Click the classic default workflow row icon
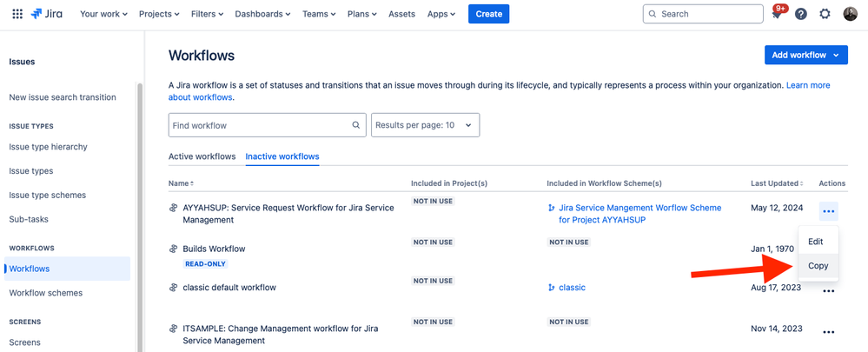868x352 pixels. (173, 287)
